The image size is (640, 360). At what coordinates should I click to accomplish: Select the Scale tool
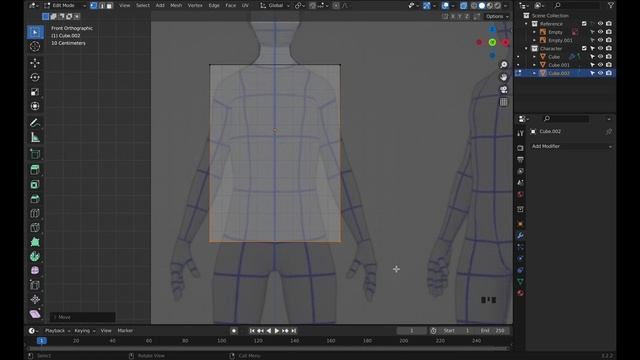point(35,92)
